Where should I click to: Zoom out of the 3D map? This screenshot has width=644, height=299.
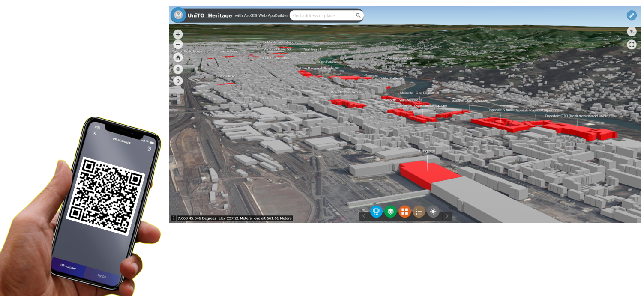178,45
